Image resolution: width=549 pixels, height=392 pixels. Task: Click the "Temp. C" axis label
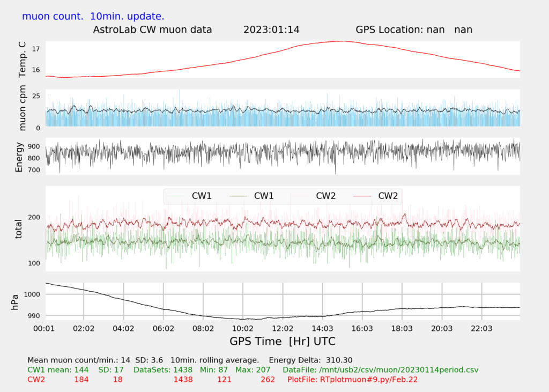[22, 60]
